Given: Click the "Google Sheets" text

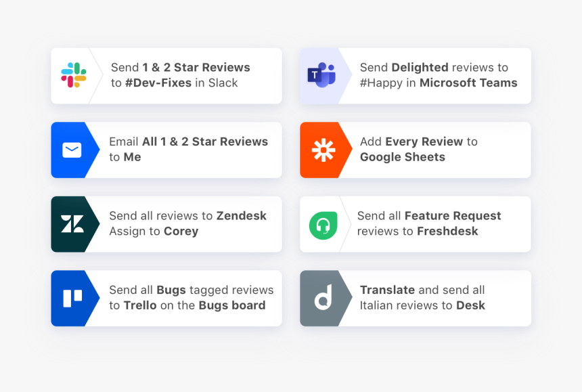Looking at the screenshot, I should 403,157.
